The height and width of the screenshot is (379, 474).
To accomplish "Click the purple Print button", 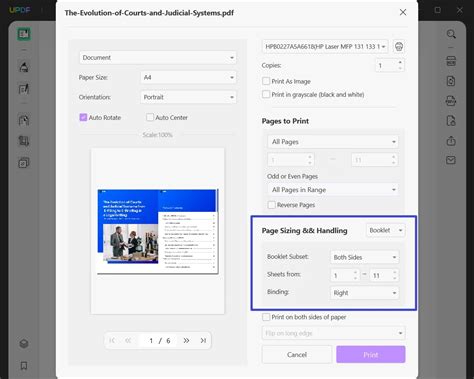I will pos(371,355).
